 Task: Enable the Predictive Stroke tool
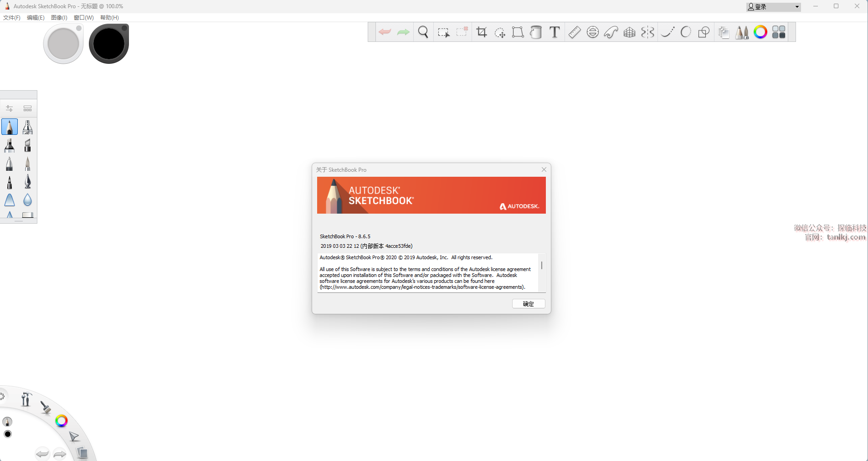686,32
